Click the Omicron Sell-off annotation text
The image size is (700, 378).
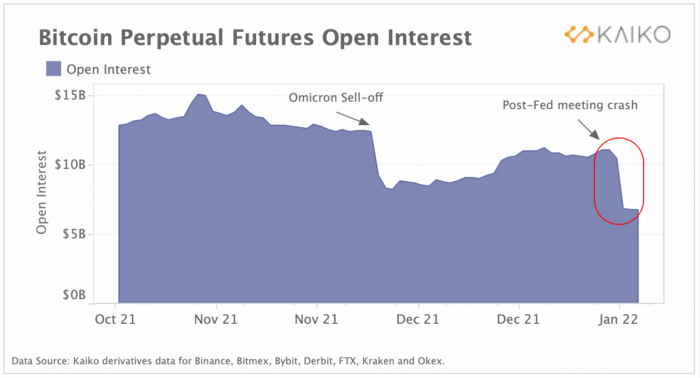click(x=336, y=97)
